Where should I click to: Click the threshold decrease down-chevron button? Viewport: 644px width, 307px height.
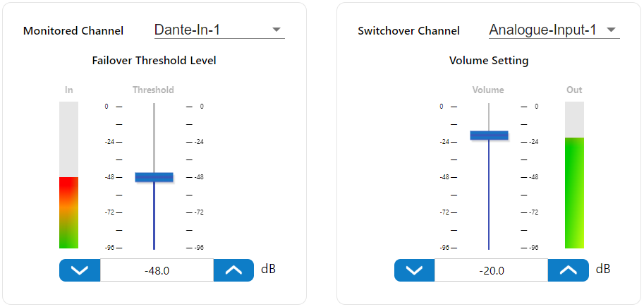pos(80,270)
